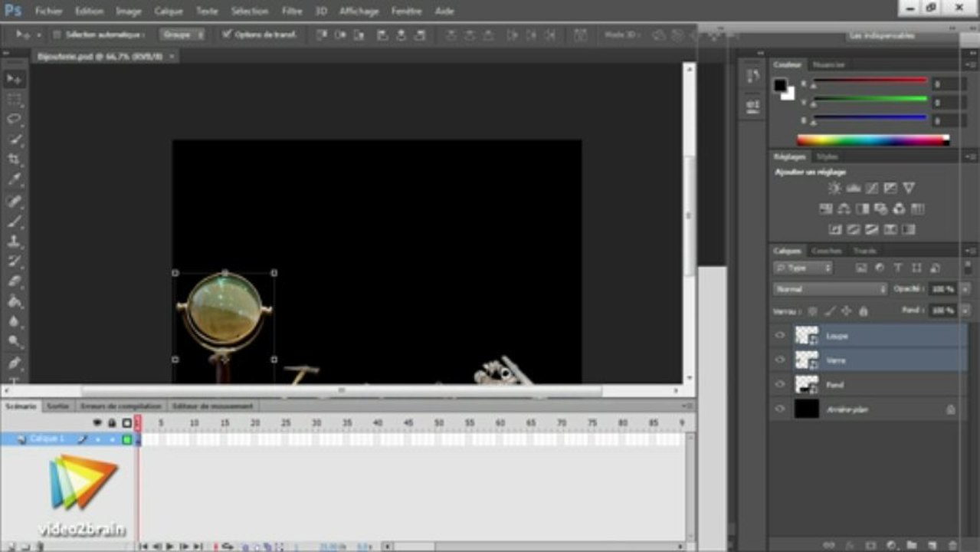Toggle Options de transf. checkbox
980x552 pixels.
[x=226, y=34]
